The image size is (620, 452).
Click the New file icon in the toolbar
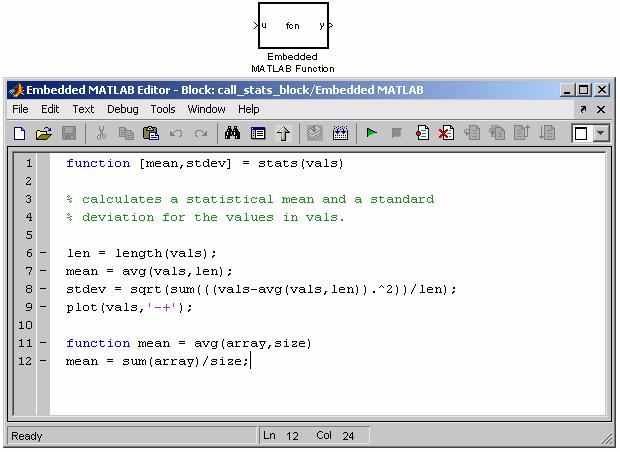19,133
